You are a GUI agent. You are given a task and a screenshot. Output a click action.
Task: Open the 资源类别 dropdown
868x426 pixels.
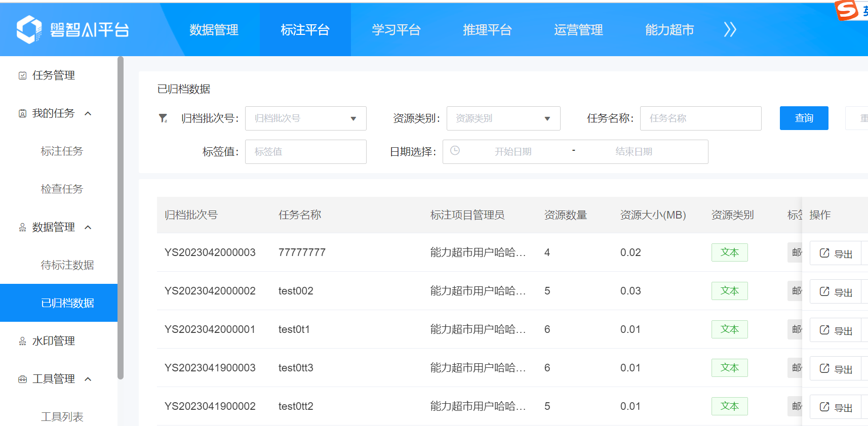tap(503, 118)
